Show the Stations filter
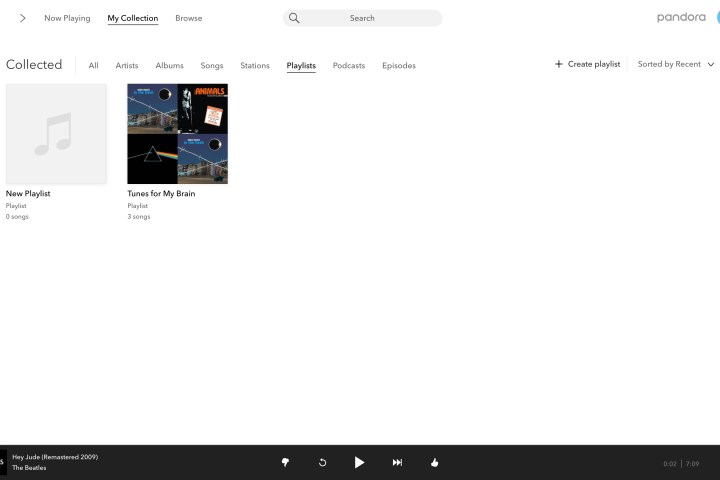 [x=255, y=66]
